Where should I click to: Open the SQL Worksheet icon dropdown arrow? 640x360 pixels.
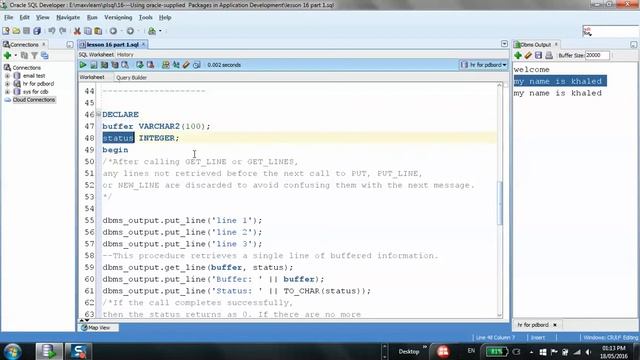160,31
